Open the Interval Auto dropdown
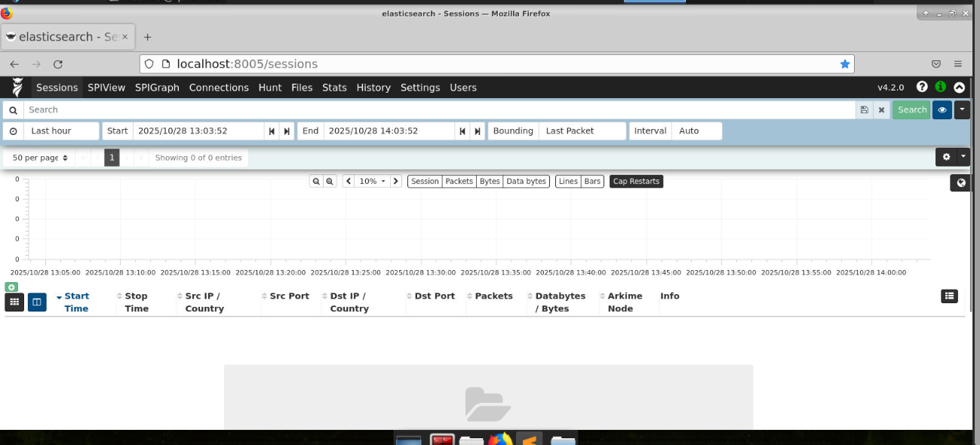 [696, 131]
